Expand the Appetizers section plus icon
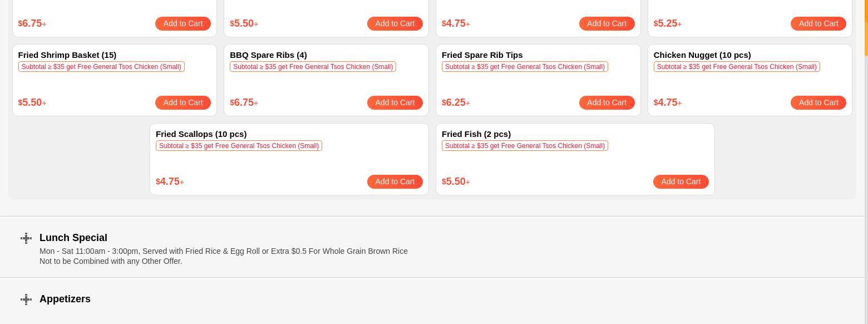 tap(26, 300)
